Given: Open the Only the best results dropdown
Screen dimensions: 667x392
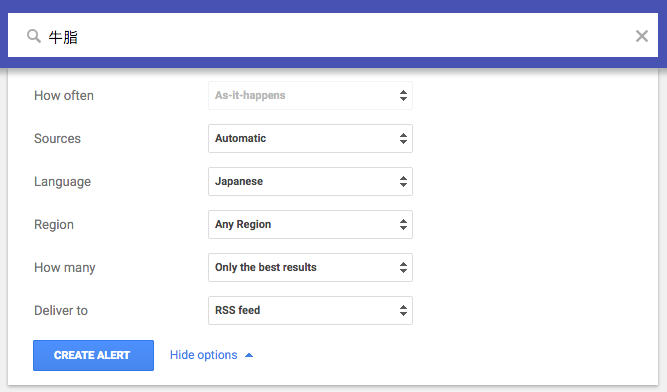Looking at the screenshot, I should (x=310, y=267).
